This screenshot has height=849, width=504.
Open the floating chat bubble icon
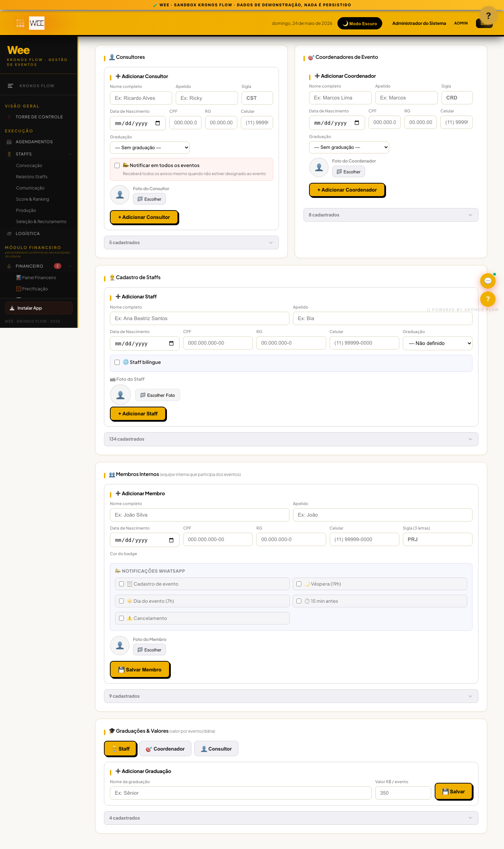click(488, 281)
